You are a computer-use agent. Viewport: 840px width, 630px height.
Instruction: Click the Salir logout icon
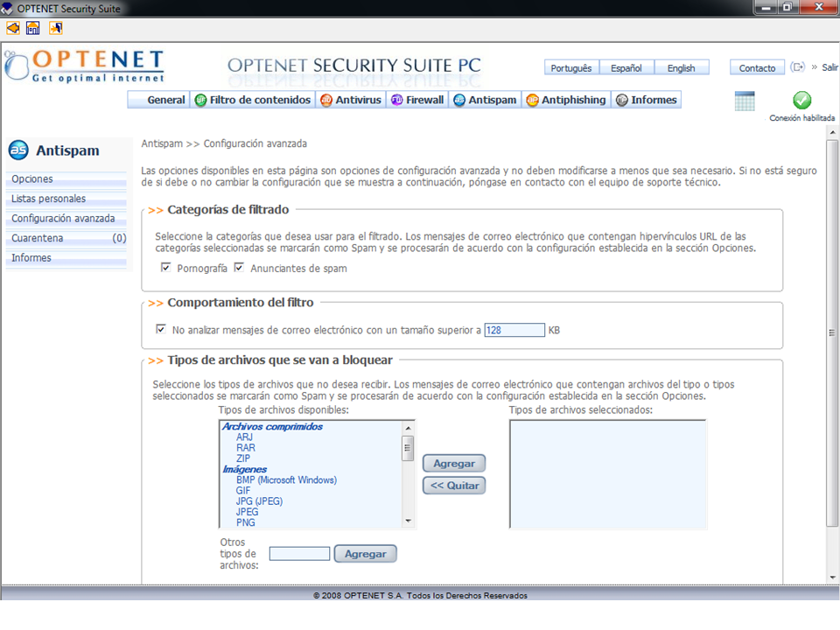[797, 67]
